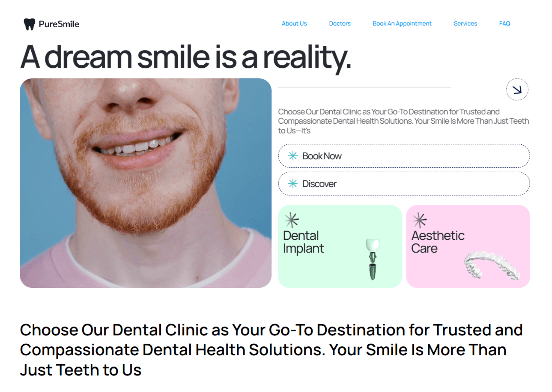Image resolution: width=552 pixels, height=392 pixels.
Task: Click the PureSmile tooth logo icon
Action: pyautogui.click(x=30, y=24)
